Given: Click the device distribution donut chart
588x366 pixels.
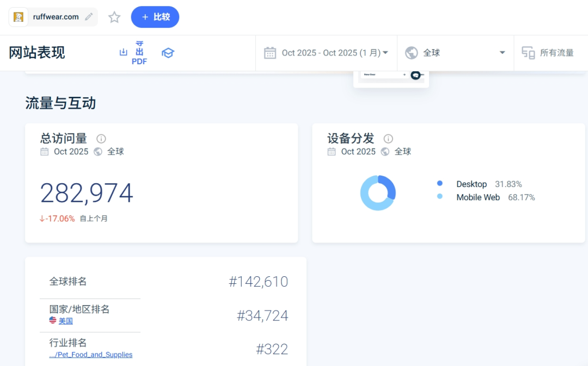Looking at the screenshot, I should pyautogui.click(x=378, y=193).
